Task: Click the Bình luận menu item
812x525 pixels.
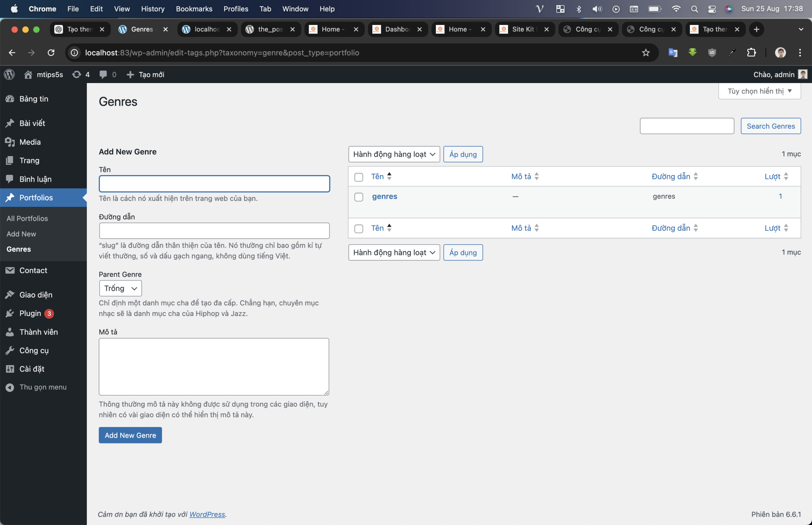Action: coord(34,179)
